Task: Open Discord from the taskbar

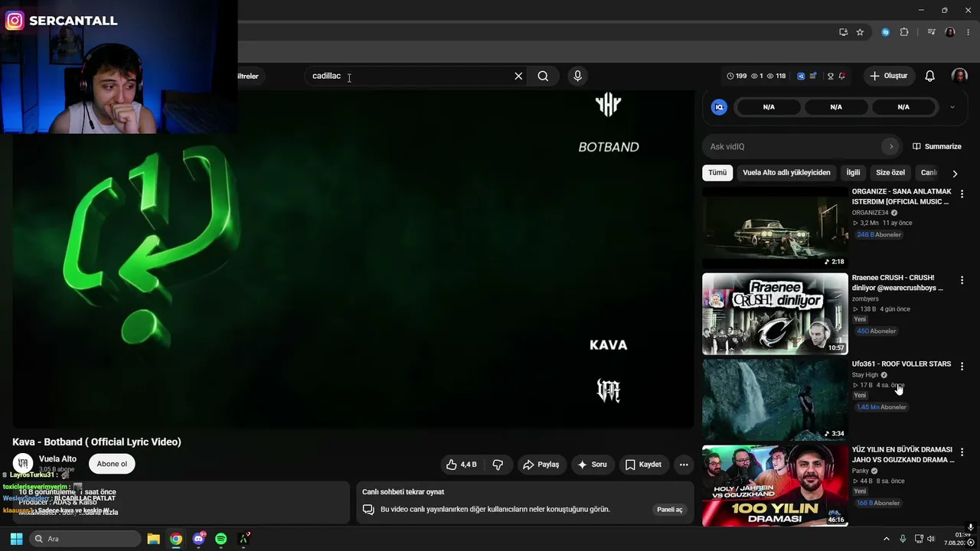Action: point(199,539)
